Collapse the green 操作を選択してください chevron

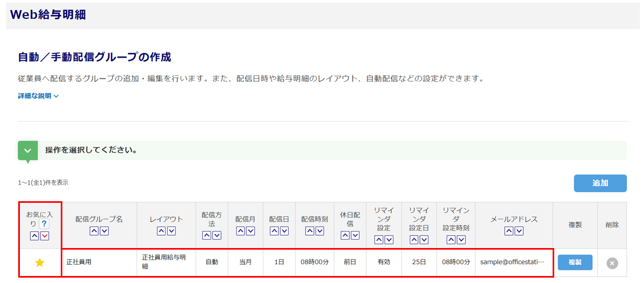28,151
